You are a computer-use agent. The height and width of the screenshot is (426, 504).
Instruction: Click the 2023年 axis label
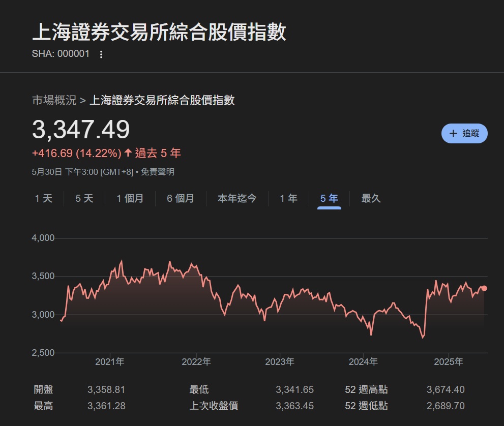pos(280,362)
